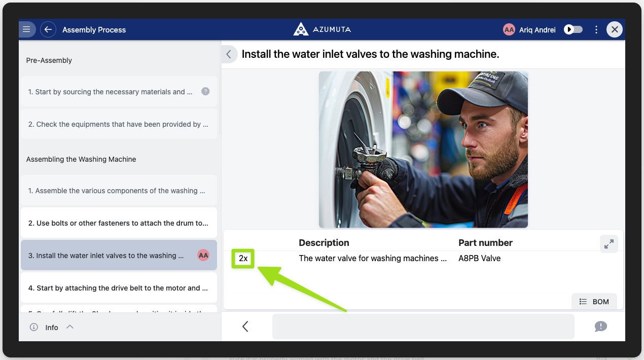This screenshot has width=644, height=360.
Task: Open the three-dot options menu
Action: click(596, 29)
